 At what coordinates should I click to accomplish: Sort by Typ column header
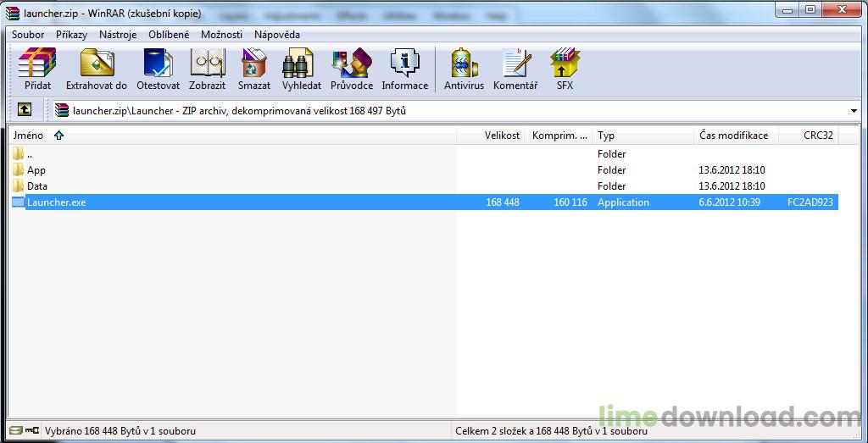click(643, 136)
